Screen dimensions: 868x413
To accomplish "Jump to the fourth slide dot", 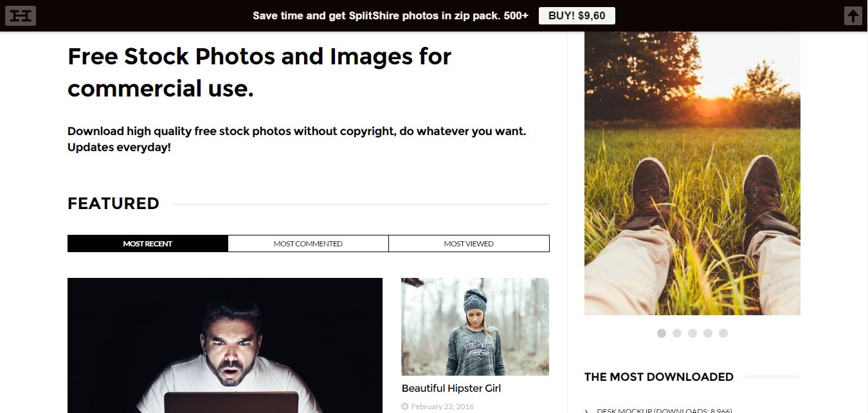I will click(708, 333).
